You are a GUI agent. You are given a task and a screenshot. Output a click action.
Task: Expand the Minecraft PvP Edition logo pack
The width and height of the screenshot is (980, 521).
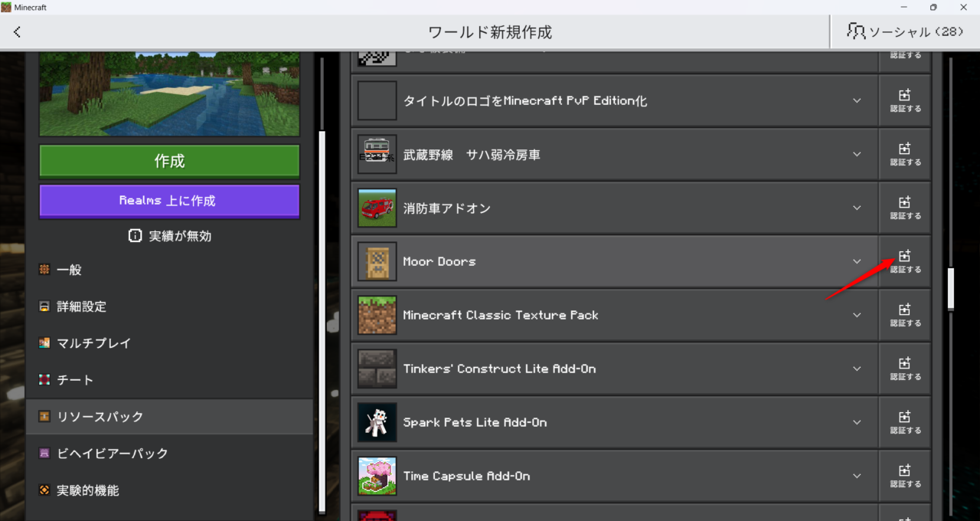tap(857, 100)
